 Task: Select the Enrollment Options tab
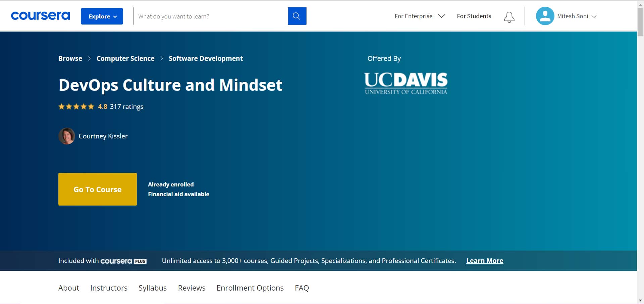coord(250,288)
